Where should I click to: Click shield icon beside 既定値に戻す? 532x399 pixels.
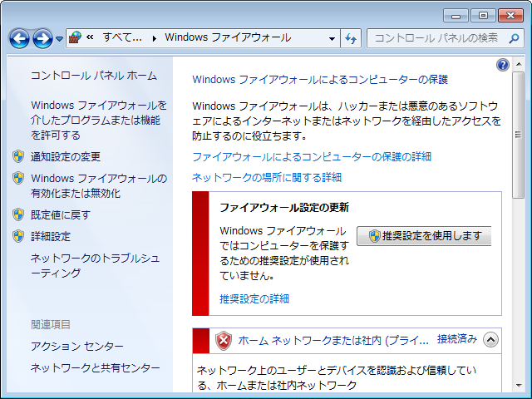coord(18,214)
